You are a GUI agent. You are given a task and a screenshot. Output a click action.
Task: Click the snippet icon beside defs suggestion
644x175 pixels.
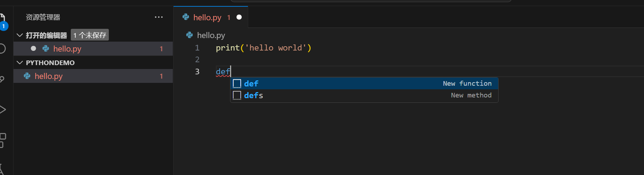pos(237,95)
